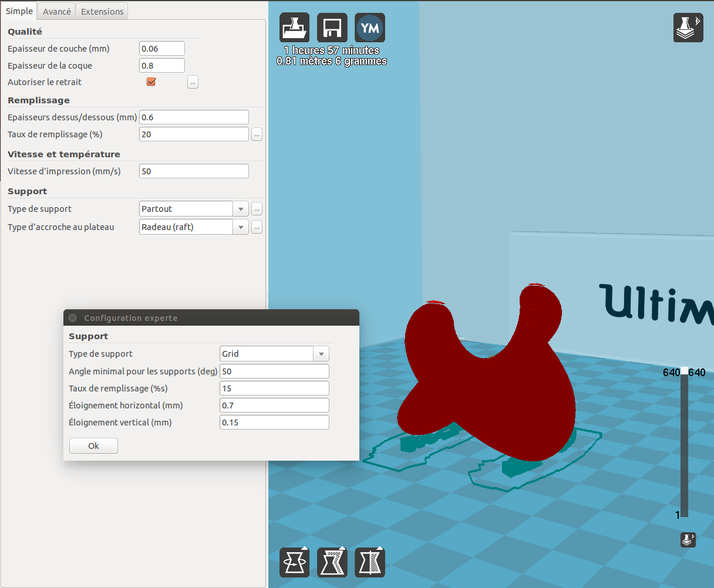
Task: Switch to the Extensions tab
Action: pyautogui.click(x=102, y=12)
